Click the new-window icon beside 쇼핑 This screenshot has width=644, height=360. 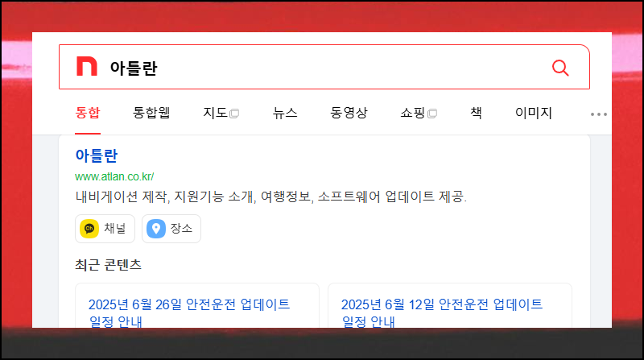click(x=432, y=114)
